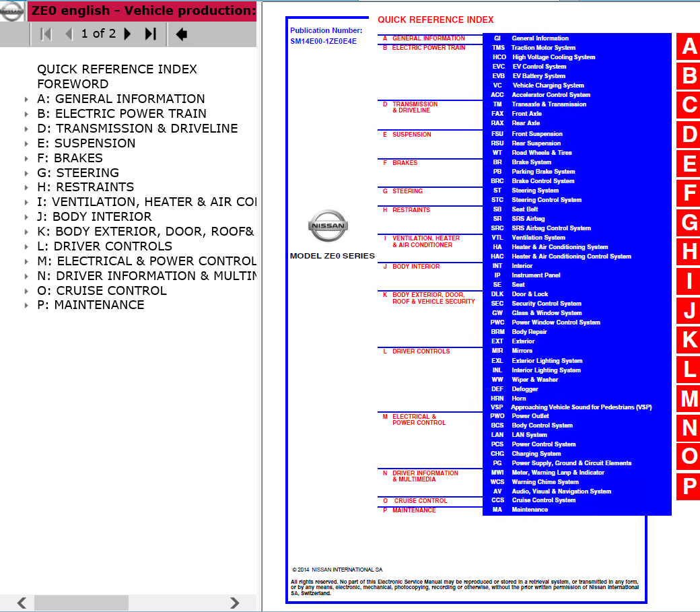This screenshot has width=700, height=612.
Task: Click red section tab B
Action: pyautogui.click(x=689, y=76)
